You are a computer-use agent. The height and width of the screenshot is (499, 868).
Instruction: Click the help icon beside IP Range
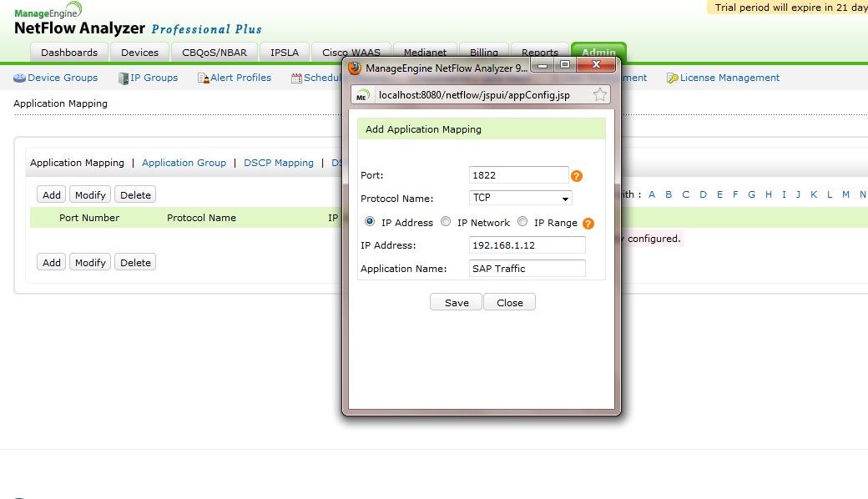pyautogui.click(x=588, y=223)
